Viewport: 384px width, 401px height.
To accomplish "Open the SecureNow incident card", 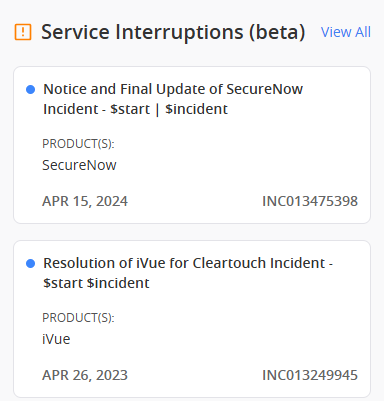I will (192, 145).
